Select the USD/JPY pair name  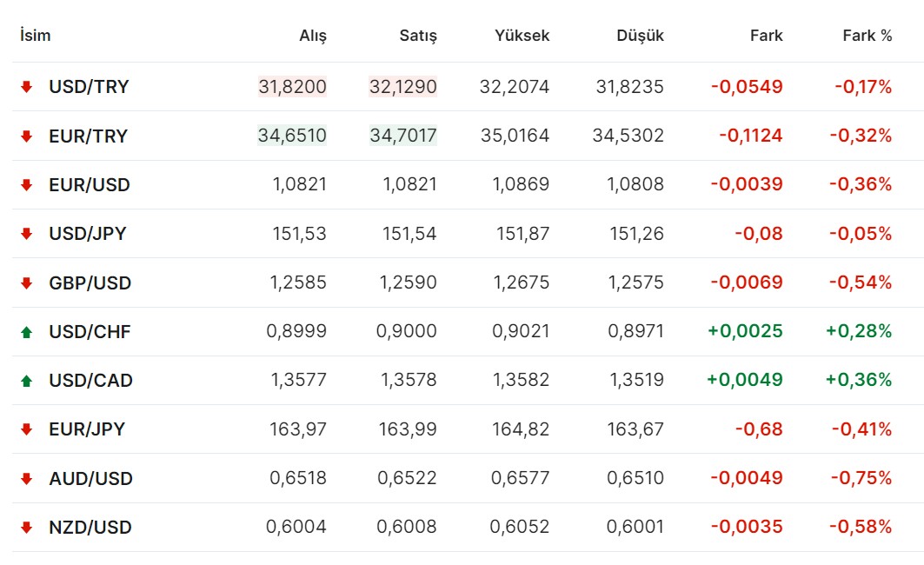[87, 234]
